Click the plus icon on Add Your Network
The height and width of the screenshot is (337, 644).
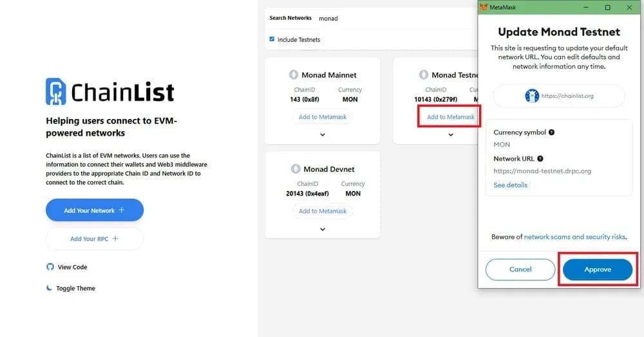(x=122, y=210)
